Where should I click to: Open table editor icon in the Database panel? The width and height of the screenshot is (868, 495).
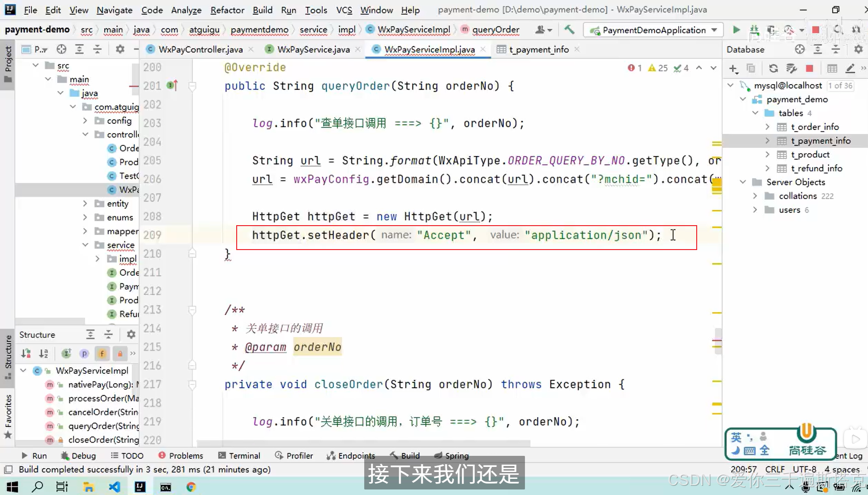pyautogui.click(x=832, y=69)
